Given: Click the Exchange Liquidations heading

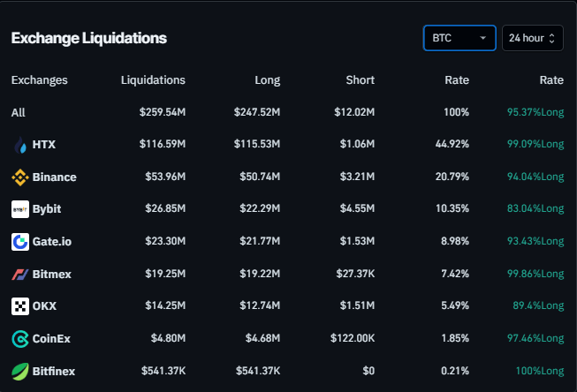Looking at the screenshot, I should 88,39.
